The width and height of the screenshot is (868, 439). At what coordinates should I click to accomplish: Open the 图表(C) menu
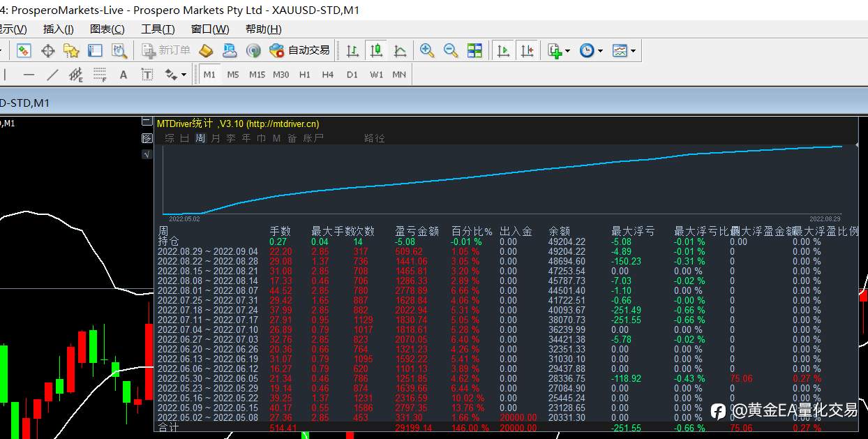pyautogui.click(x=107, y=29)
